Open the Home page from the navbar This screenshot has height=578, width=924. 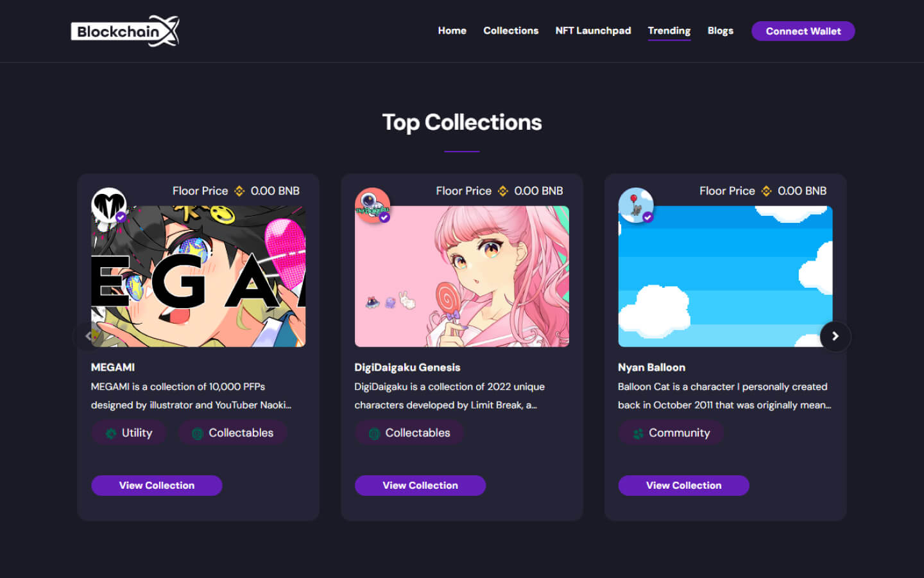(452, 30)
